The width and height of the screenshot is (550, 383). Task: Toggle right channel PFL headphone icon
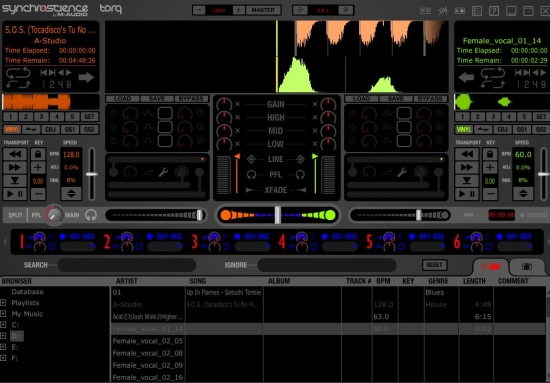pyautogui.click(x=300, y=174)
